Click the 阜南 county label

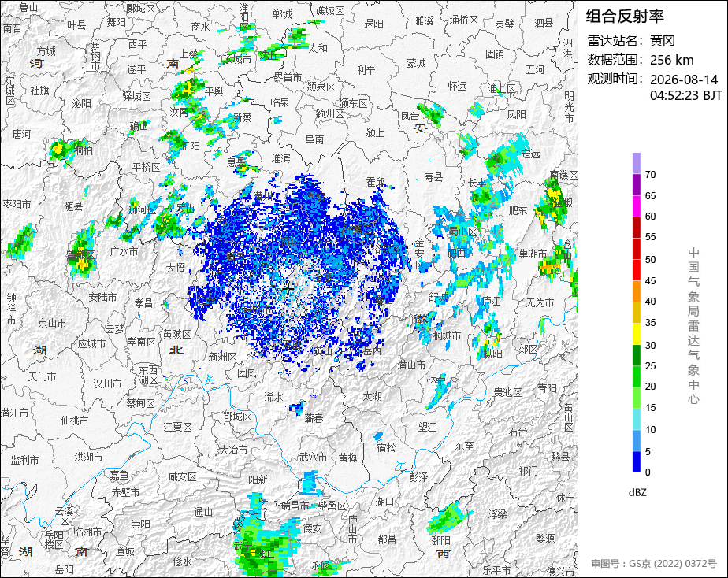(314, 139)
